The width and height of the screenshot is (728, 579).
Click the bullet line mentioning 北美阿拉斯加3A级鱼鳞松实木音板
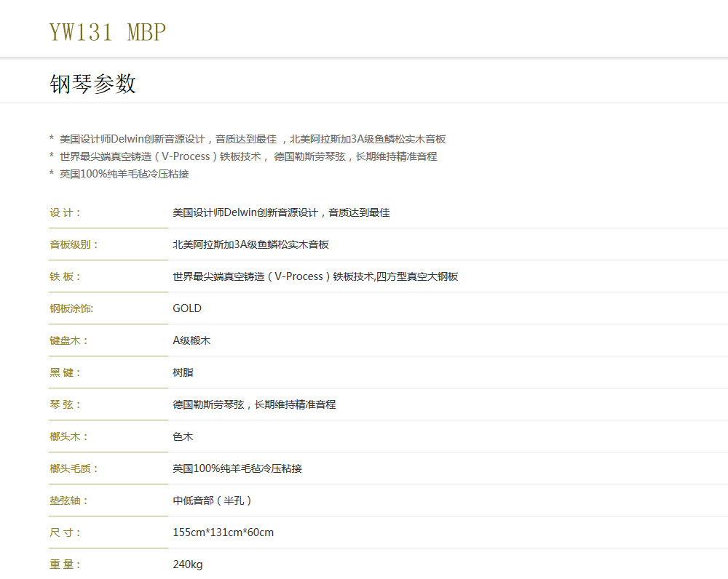click(x=248, y=139)
